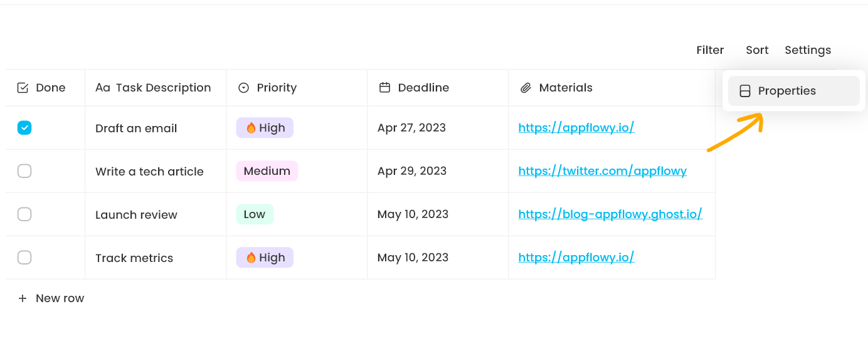Mark Launch review as done
Screen dimensions: 868x356
(24, 214)
